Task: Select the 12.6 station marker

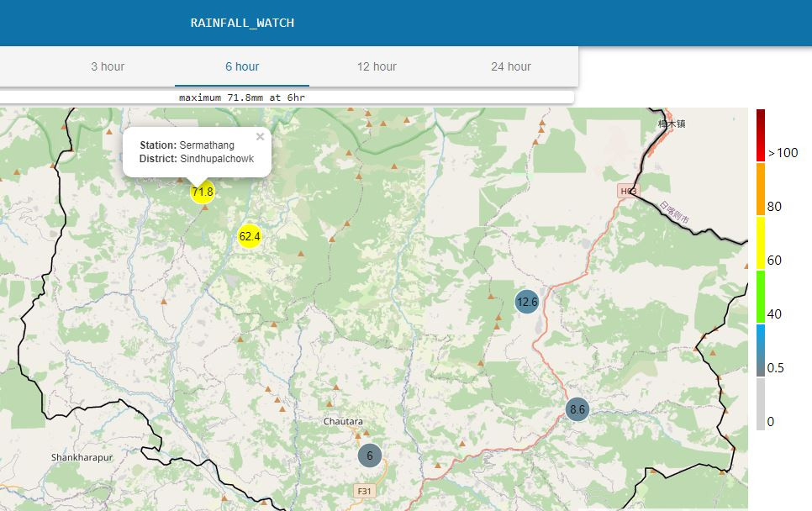Action: coord(527,302)
